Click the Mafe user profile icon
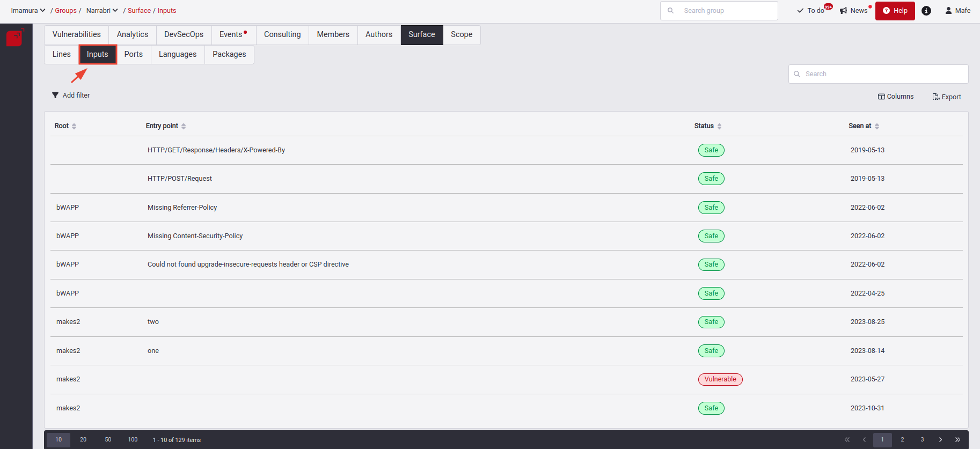Viewport: 980px width, 449px height. [957, 11]
